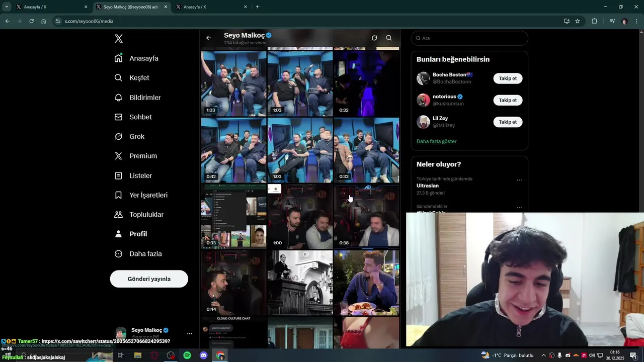Open the 1:00 video thumbnail

300,216
